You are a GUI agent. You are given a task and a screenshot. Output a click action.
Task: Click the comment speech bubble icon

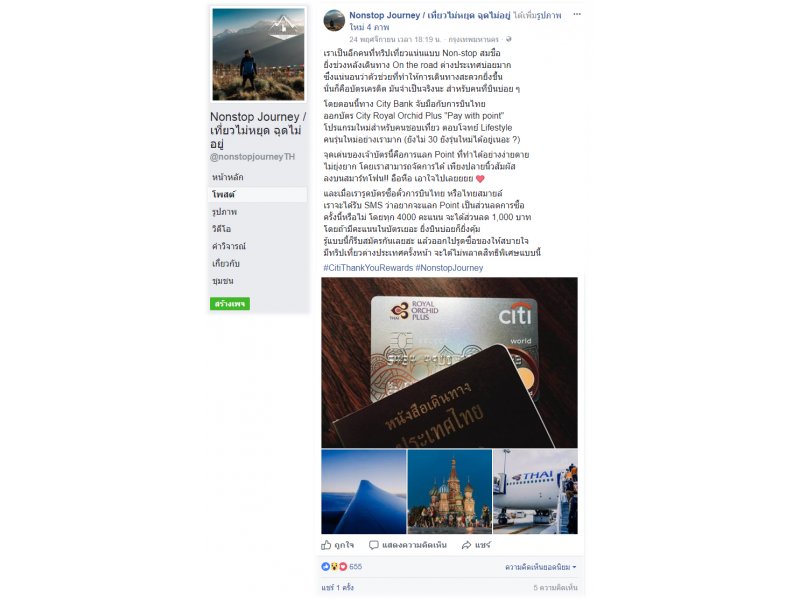pos(373,545)
